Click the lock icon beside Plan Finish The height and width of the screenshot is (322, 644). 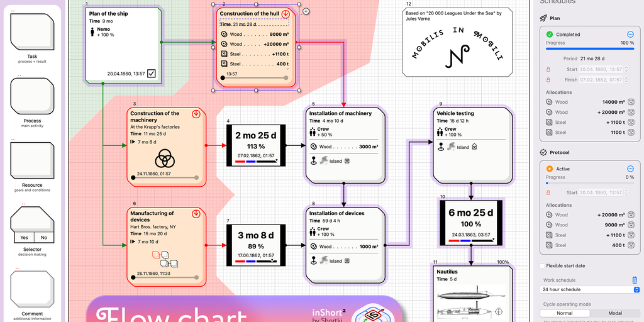(548, 80)
